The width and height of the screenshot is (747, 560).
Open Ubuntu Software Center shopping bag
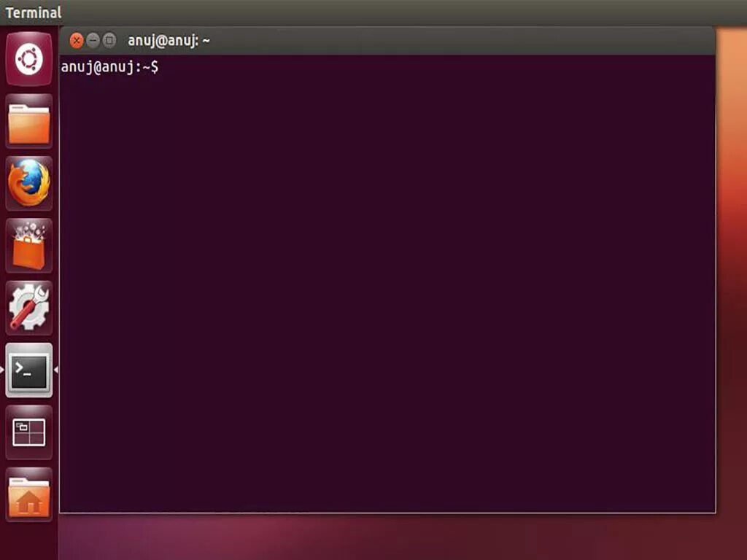[29, 246]
